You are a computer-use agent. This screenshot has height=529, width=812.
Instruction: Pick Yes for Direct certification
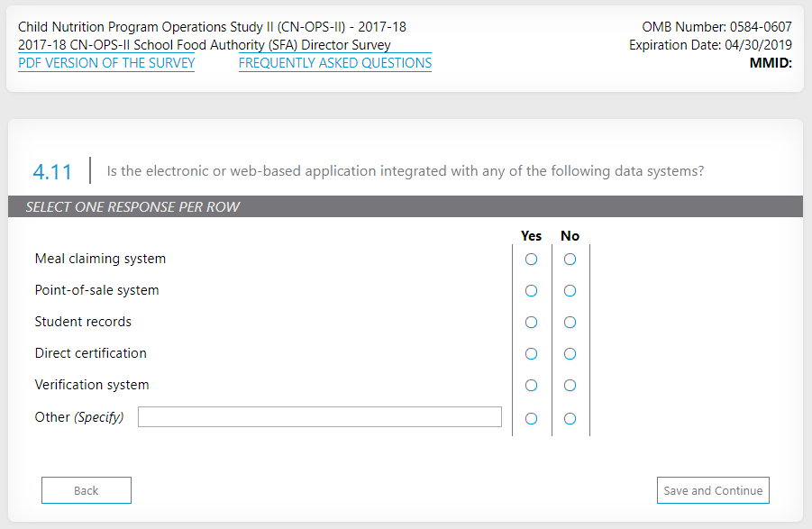point(531,354)
